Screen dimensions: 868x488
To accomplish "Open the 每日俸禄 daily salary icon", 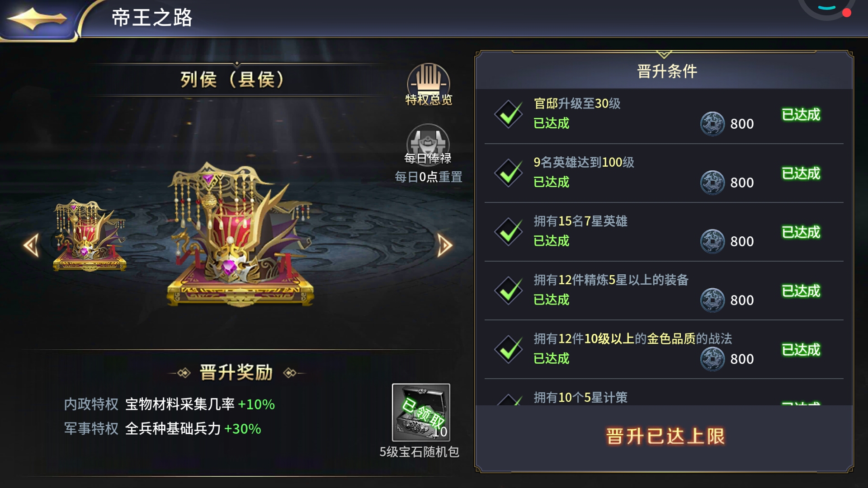I will tap(428, 145).
